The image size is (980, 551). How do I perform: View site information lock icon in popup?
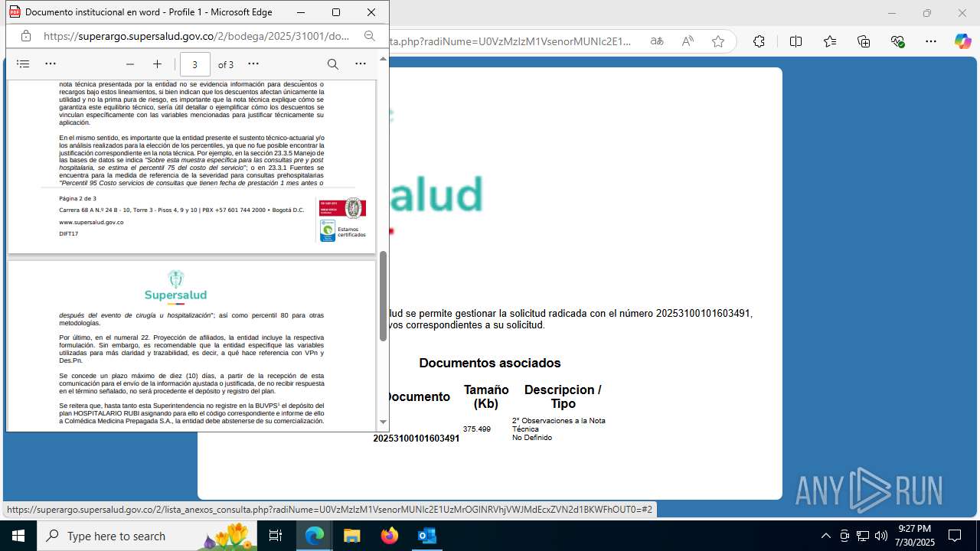click(26, 36)
